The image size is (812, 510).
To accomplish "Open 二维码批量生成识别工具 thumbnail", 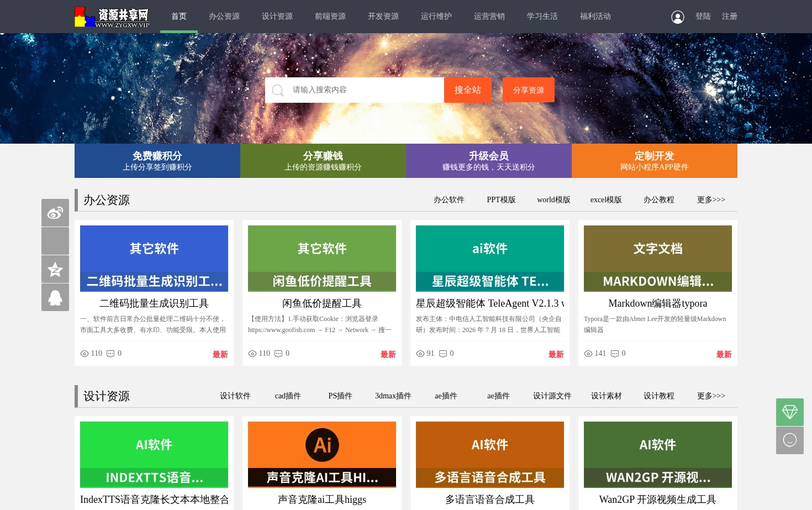I will coord(154,259).
